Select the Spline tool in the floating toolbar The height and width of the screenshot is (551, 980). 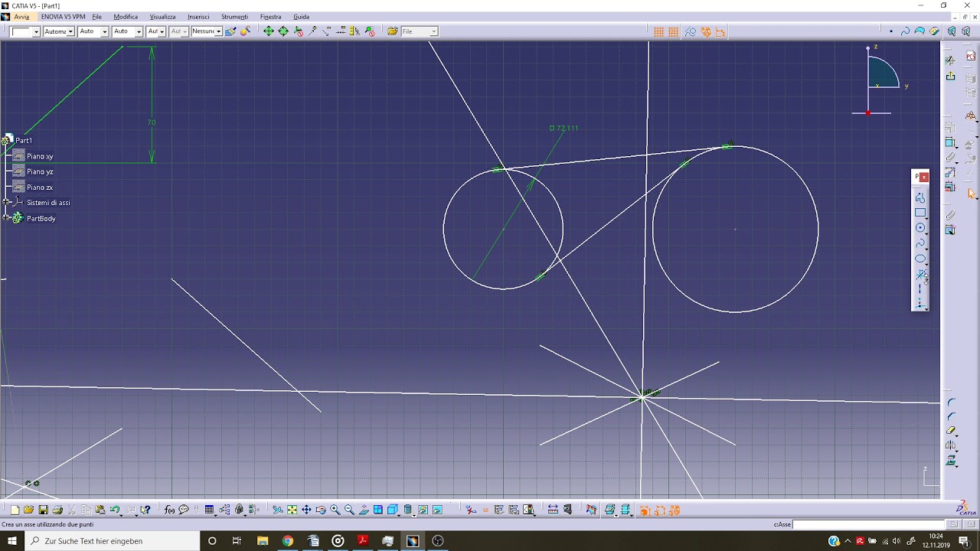[920, 243]
